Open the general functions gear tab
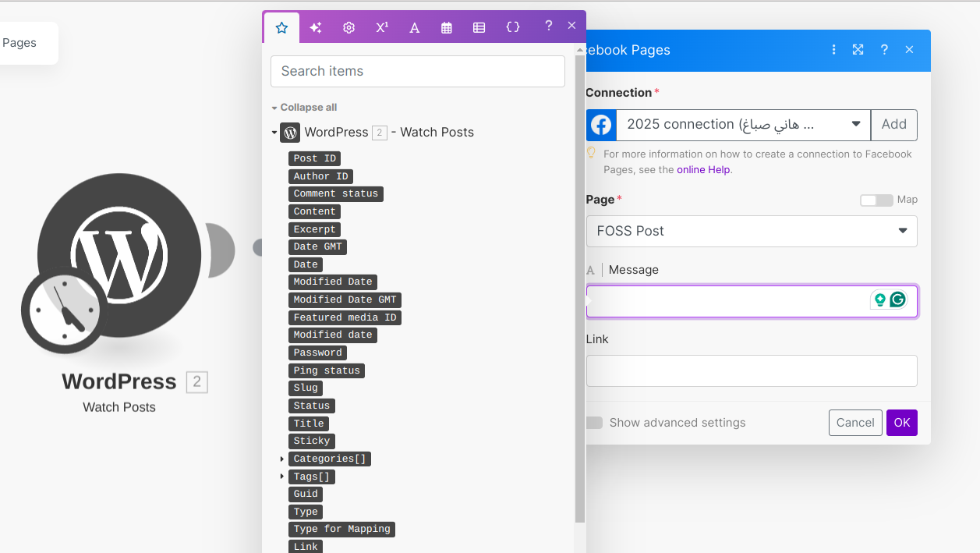The image size is (980, 553). [348, 27]
